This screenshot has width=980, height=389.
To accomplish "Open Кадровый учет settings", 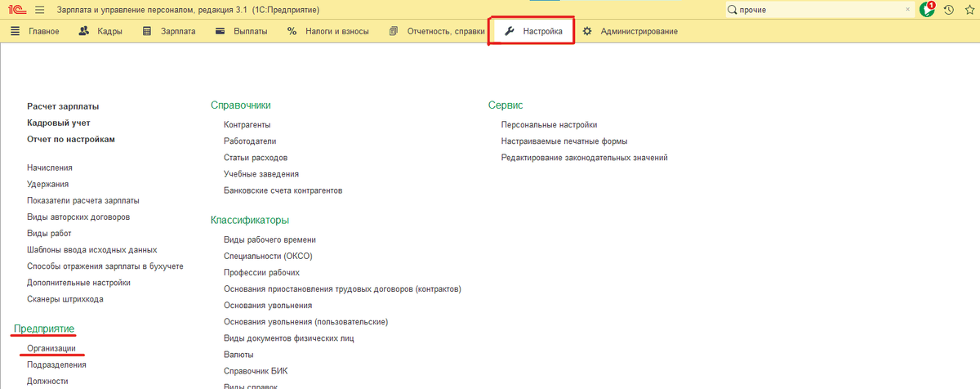I will 59,123.
